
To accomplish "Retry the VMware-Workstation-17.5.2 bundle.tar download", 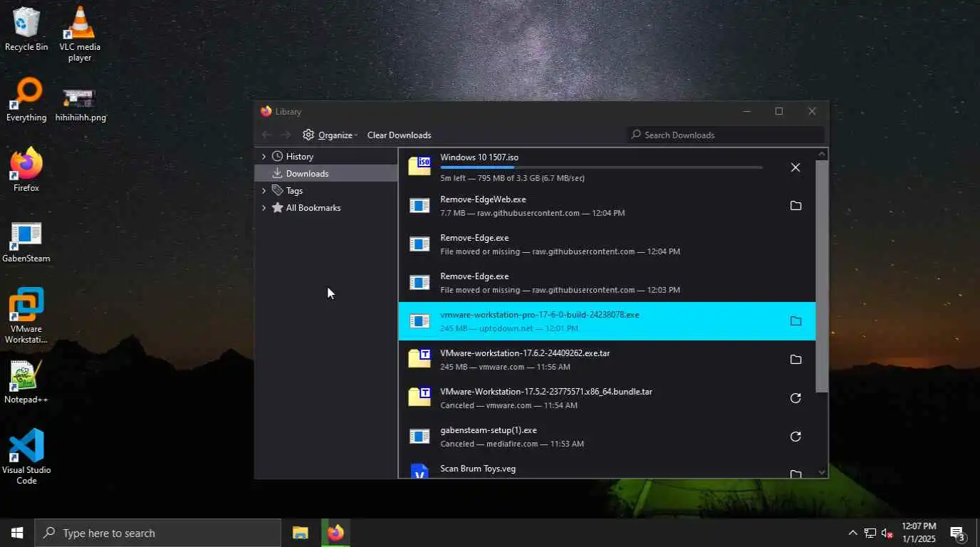I will [x=796, y=398].
